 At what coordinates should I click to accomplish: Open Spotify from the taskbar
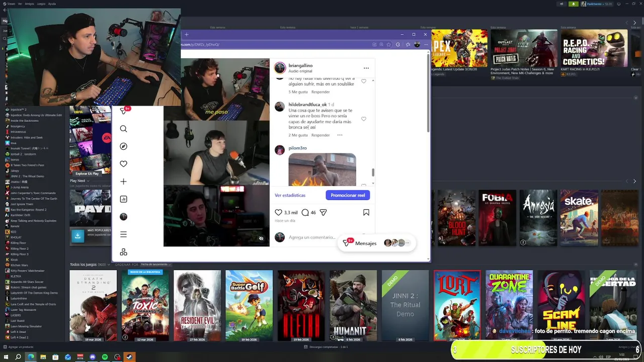[105, 357]
